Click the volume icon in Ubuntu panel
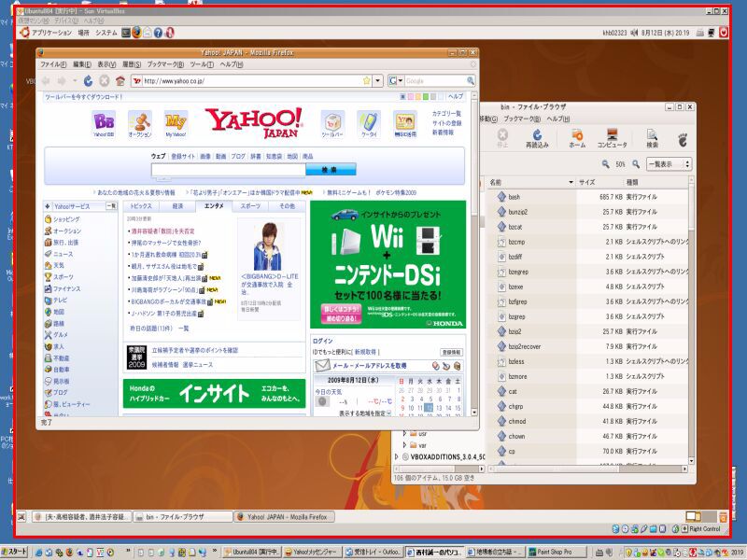 (x=634, y=33)
